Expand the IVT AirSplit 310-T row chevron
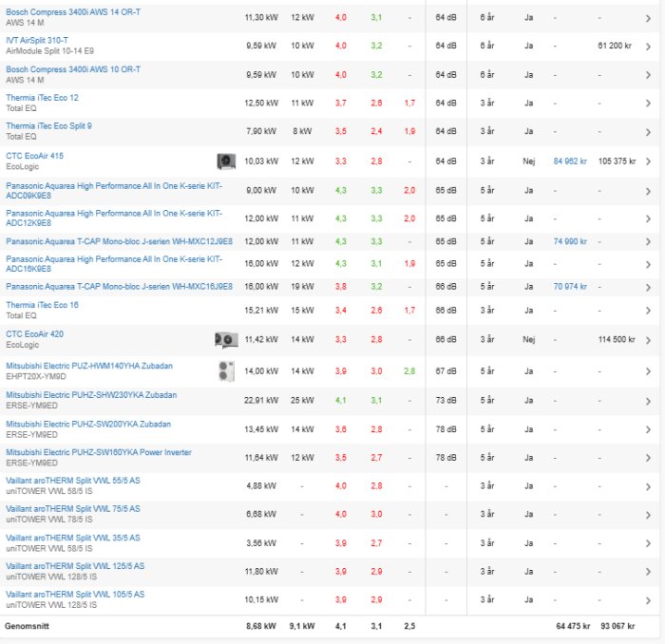 (649, 46)
